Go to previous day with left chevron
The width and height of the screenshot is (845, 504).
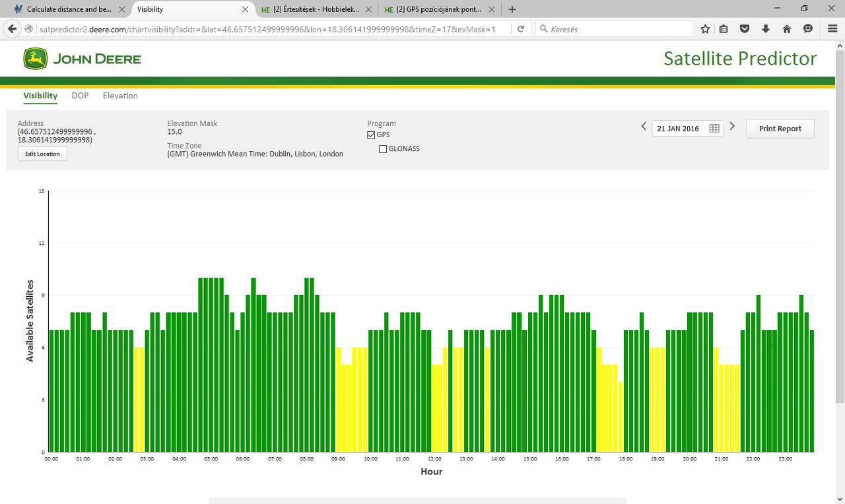pyautogui.click(x=644, y=127)
